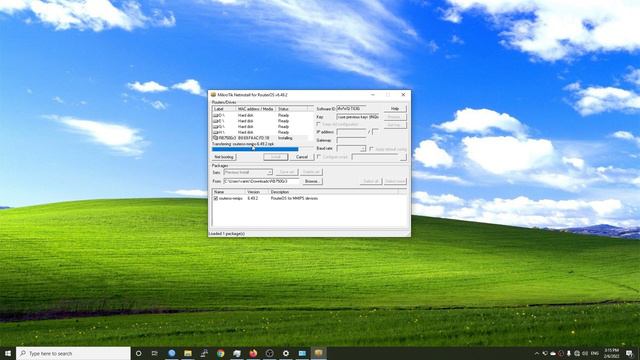Screen dimensions: 640x360
Task: Click the Key input field
Action: [358, 117]
